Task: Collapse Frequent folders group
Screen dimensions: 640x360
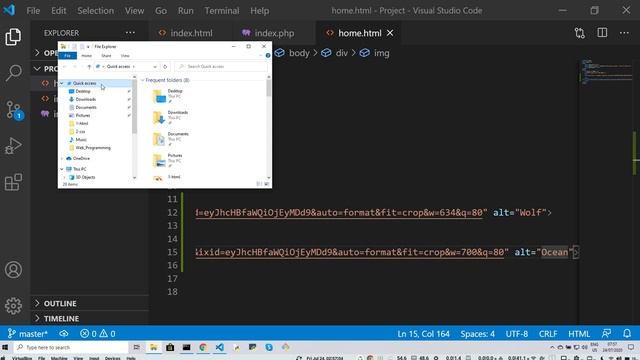Action: pos(142,80)
